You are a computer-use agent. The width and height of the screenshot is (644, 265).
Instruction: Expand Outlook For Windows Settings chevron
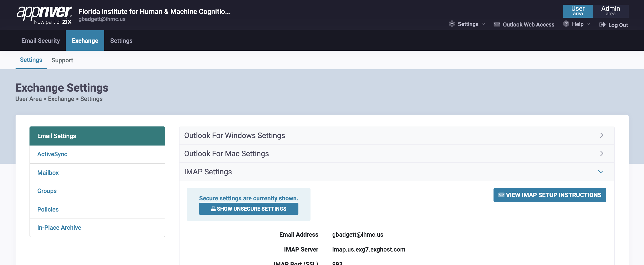[x=602, y=135]
